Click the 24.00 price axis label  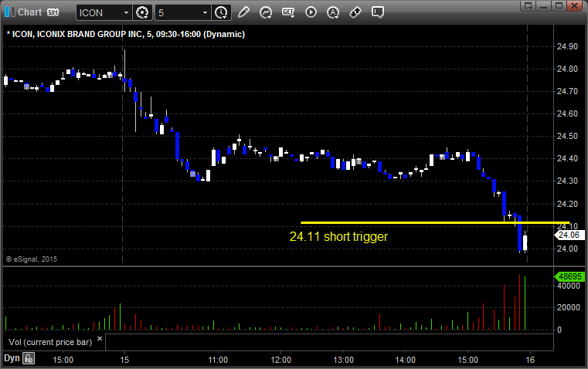pos(567,249)
